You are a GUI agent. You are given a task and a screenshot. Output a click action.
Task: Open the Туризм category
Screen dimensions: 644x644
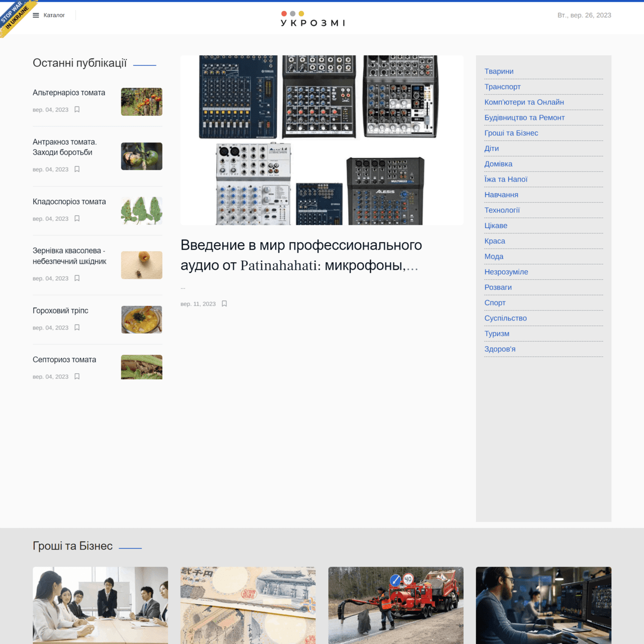point(497,334)
